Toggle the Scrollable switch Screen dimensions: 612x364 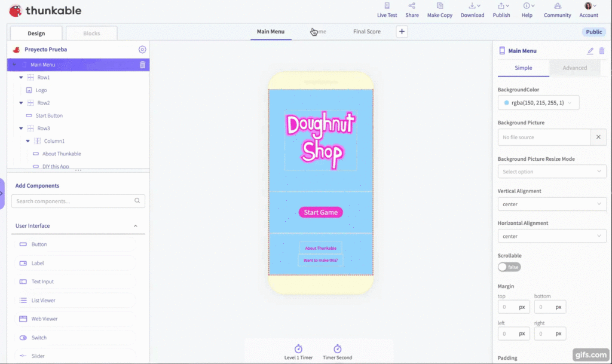coord(509,267)
